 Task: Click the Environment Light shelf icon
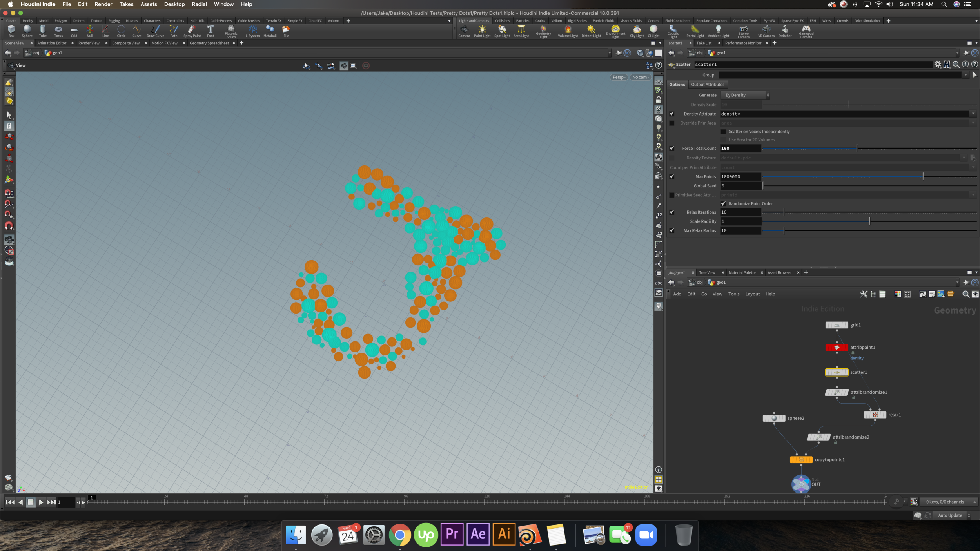(615, 31)
